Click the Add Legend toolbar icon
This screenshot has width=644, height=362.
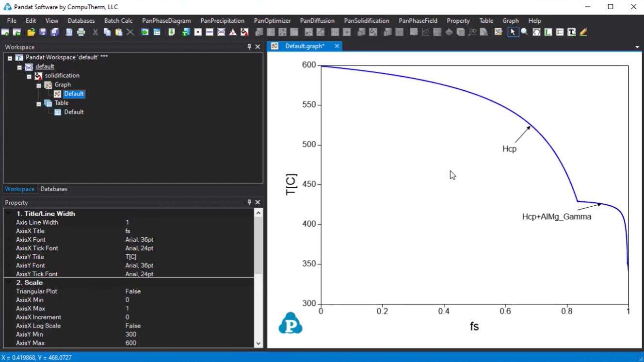point(548,33)
